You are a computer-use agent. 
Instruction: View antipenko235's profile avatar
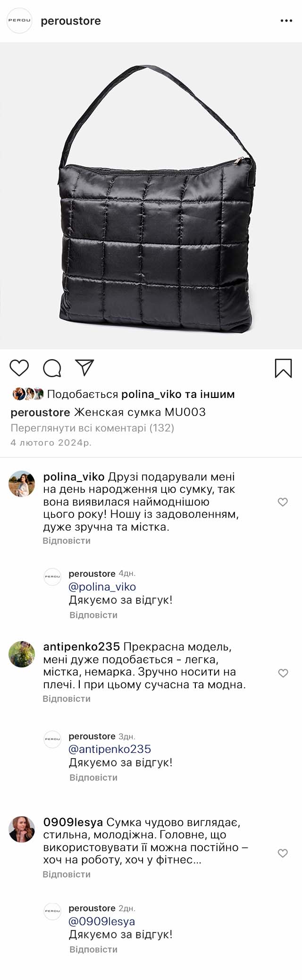tap(22, 654)
